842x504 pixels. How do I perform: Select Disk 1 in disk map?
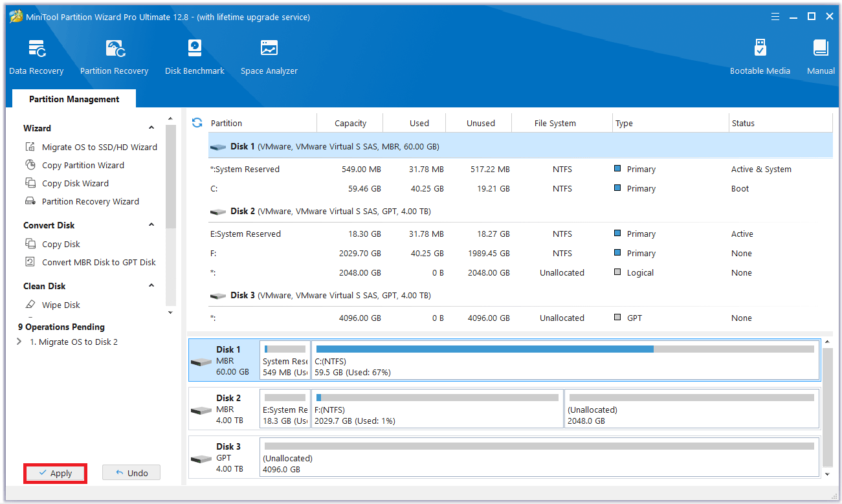[223, 360]
